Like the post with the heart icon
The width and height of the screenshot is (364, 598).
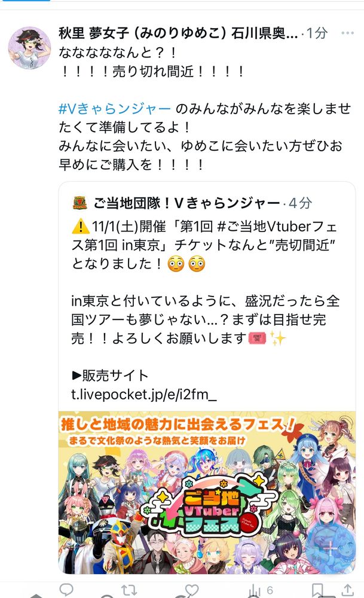[x=192, y=590]
